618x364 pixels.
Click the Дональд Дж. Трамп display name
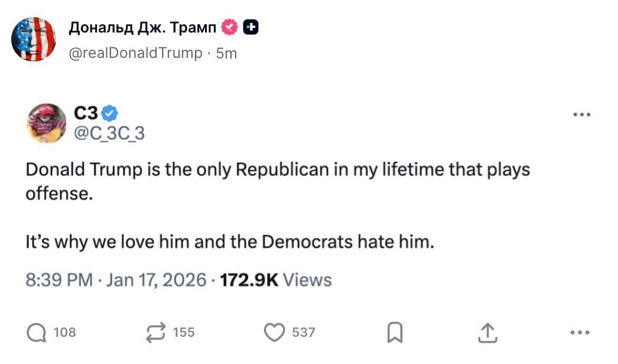142,27
